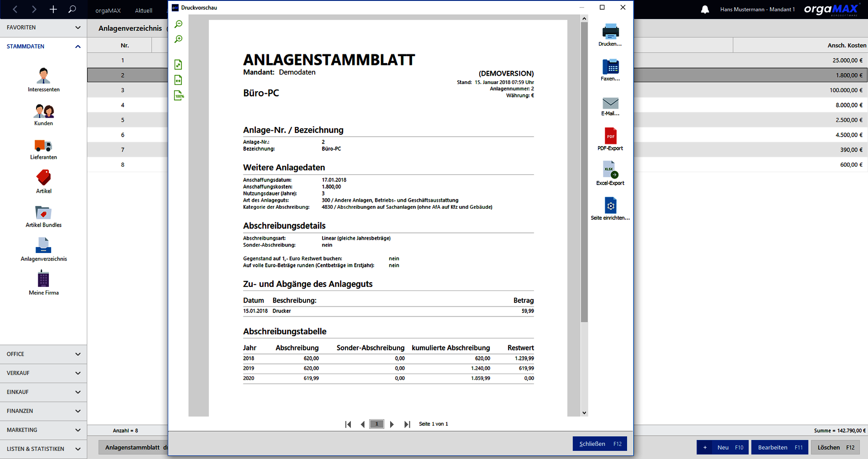Select row number 8 in the list
This screenshot has height=459, width=868.
tap(122, 165)
